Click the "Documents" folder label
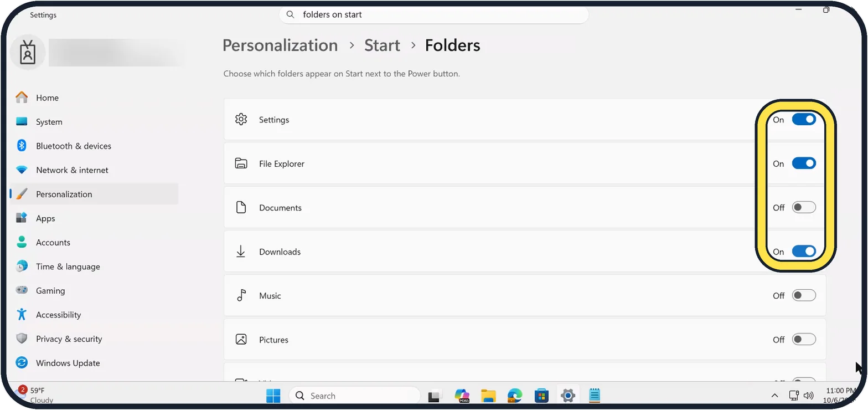 280,208
